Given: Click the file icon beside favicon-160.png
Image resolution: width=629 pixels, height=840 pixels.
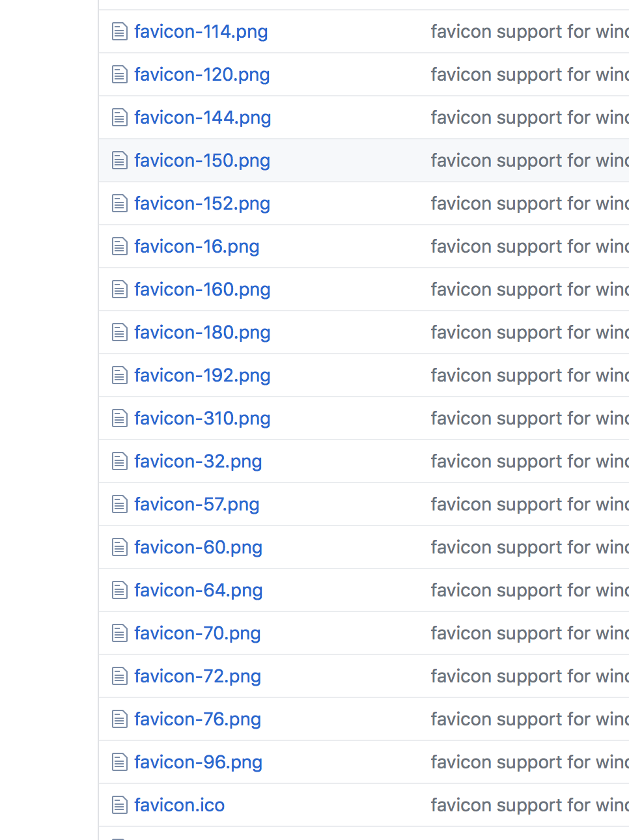Looking at the screenshot, I should (120, 289).
